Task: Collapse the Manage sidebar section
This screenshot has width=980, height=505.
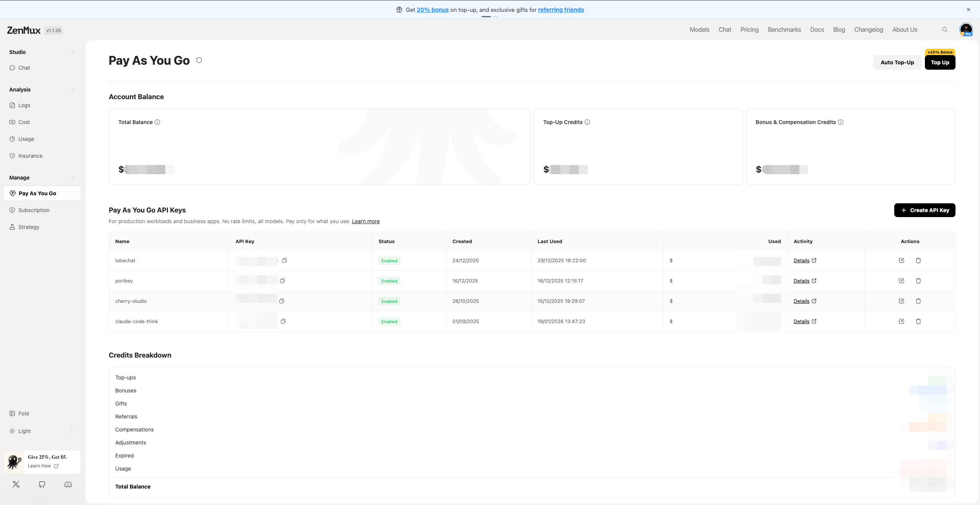Action: (72, 178)
